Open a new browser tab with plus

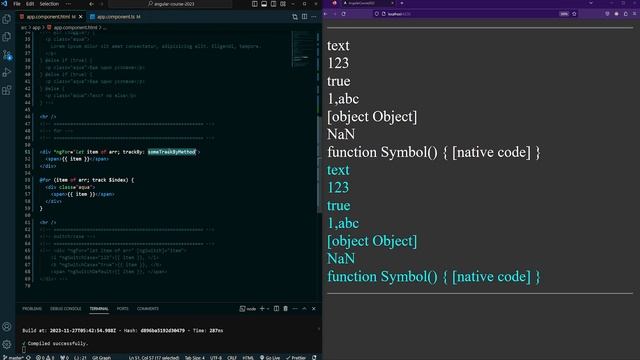click(402, 3)
